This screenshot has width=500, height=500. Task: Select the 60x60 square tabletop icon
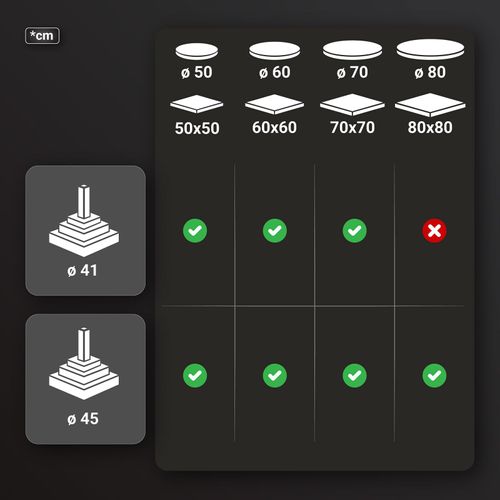tap(274, 104)
